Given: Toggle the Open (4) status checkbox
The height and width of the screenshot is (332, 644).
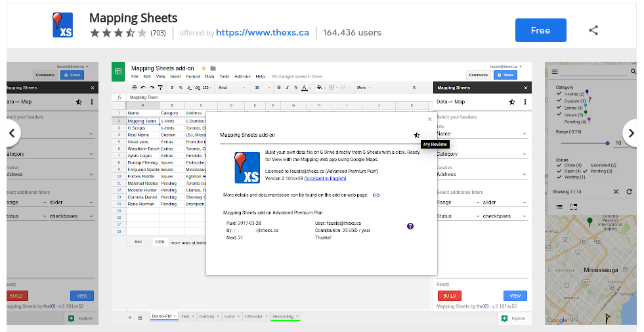Looking at the screenshot, I should (559, 171).
